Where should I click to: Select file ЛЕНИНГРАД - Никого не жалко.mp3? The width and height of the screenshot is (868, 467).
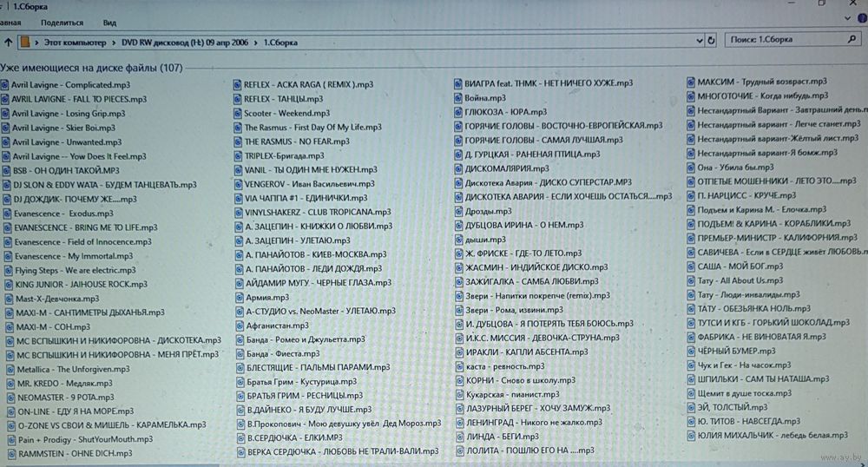coord(530,422)
